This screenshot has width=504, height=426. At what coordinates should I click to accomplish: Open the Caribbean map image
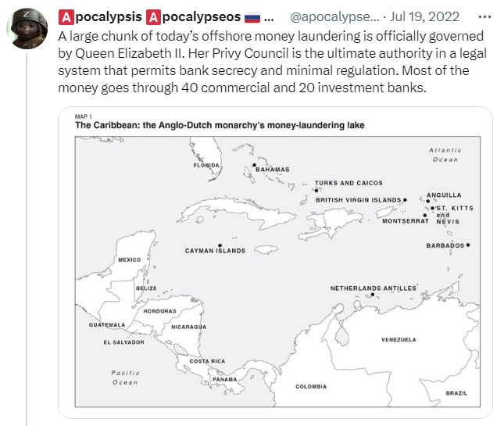(275, 263)
